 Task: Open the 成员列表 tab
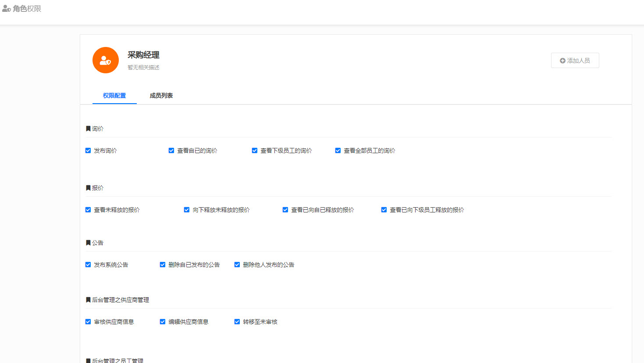(161, 96)
